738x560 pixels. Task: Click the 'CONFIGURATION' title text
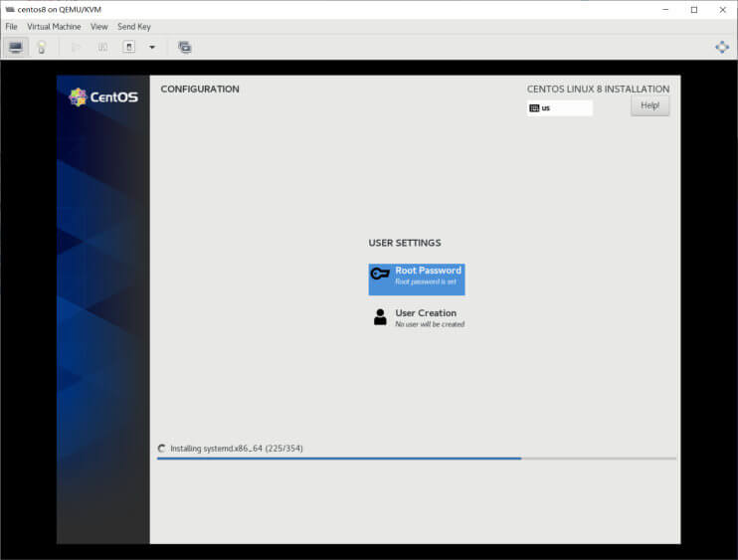[200, 89]
